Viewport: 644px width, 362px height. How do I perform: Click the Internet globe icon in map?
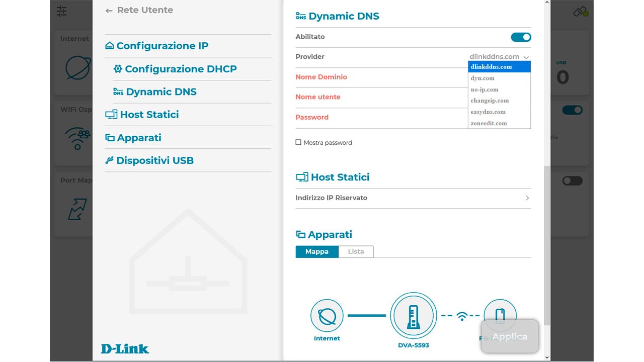pos(327,316)
